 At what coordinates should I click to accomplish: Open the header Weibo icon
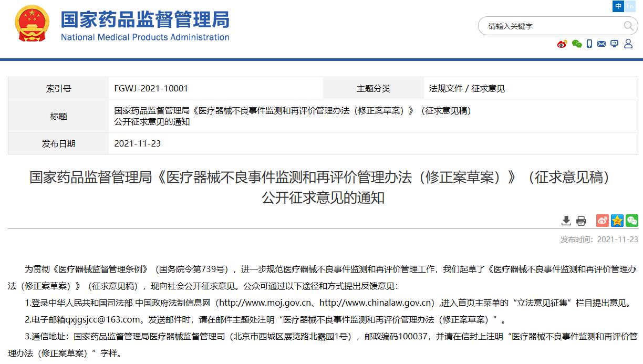click(x=562, y=44)
